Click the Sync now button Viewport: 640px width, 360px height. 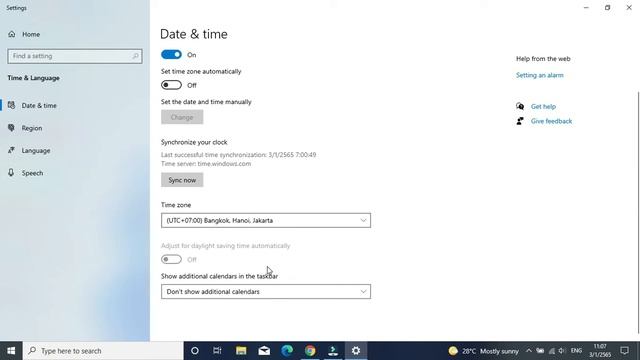click(182, 180)
